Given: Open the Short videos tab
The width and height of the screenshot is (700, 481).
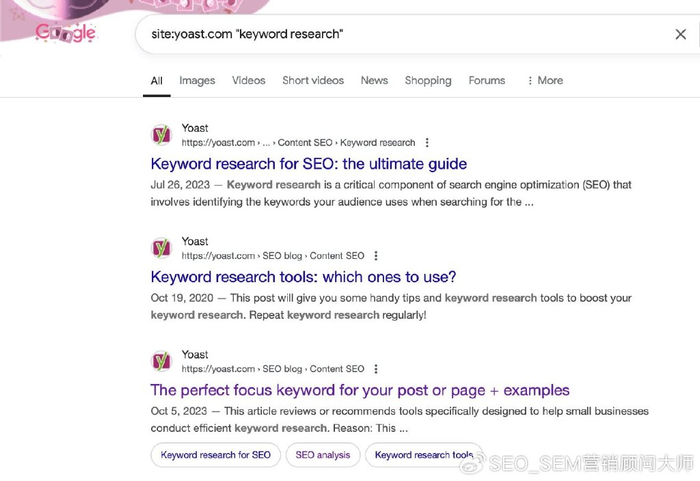Looking at the screenshot, I should click(313, 80).
